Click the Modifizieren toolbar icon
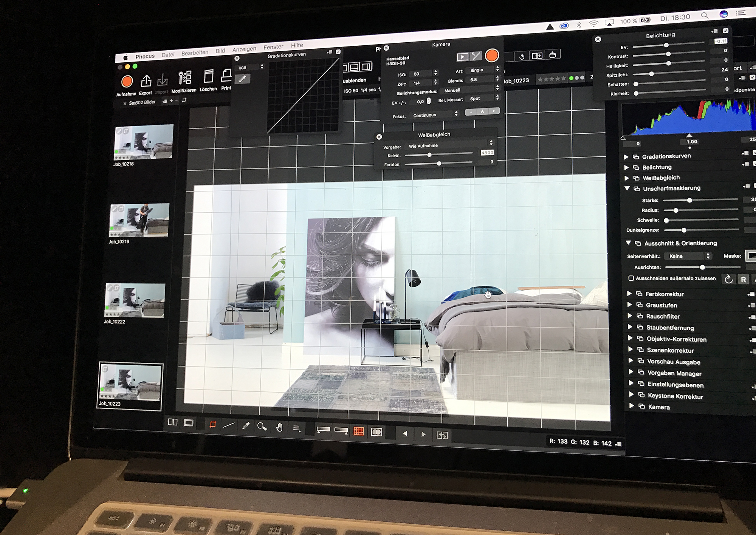The width and height of the screenshot is (756, 535). [x=185, y=78]
